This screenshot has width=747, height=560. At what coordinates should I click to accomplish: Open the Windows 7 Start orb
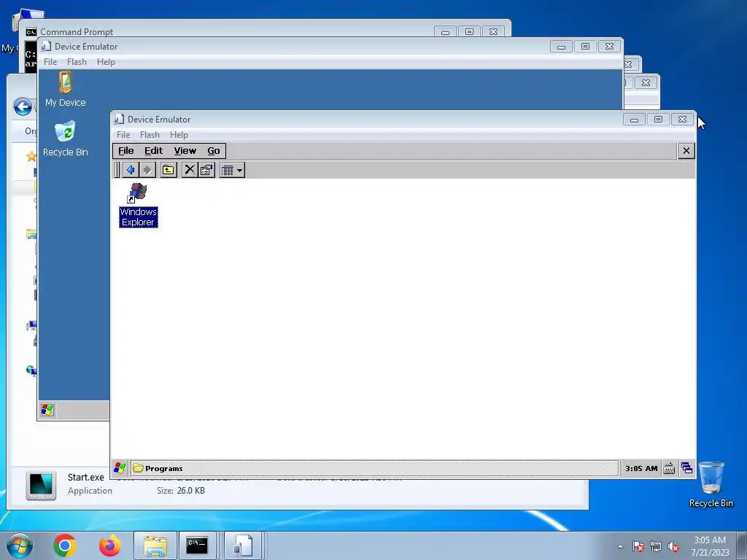tap(20, 545)
